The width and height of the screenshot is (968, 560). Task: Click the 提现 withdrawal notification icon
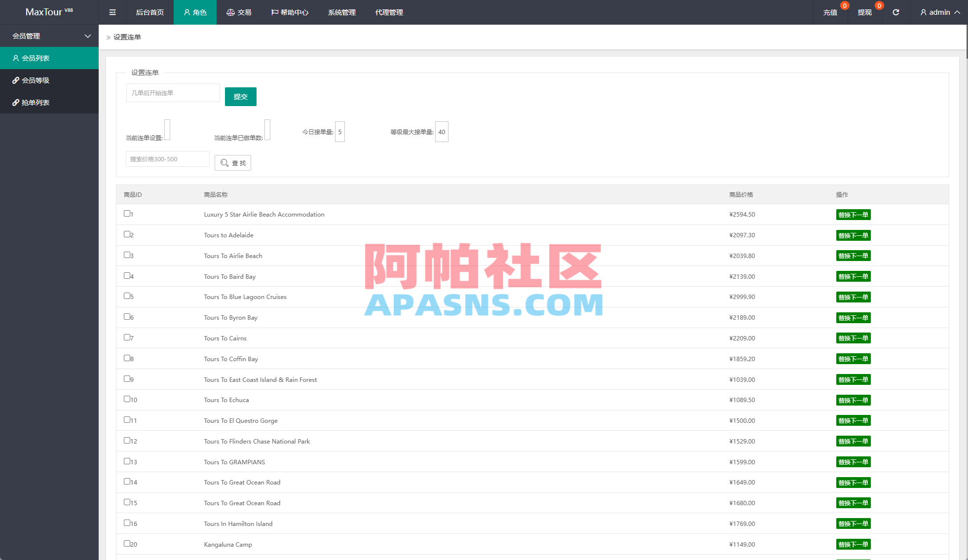tap(879, 6)
